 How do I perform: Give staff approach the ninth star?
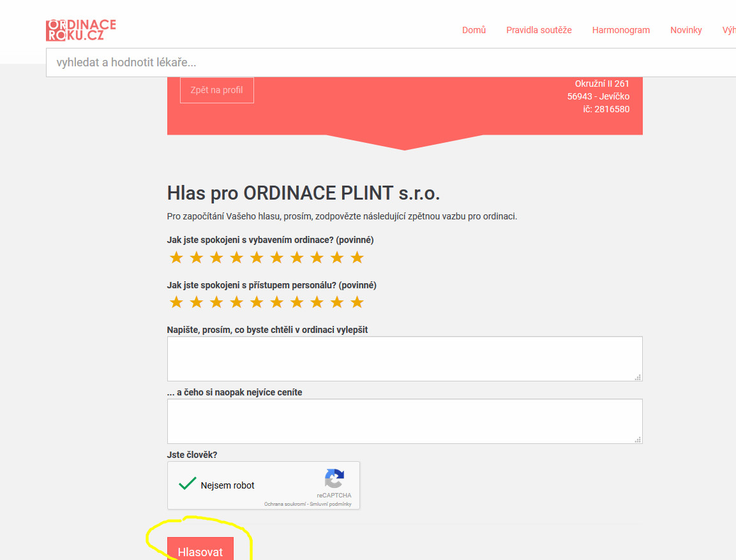pos(337,302)
